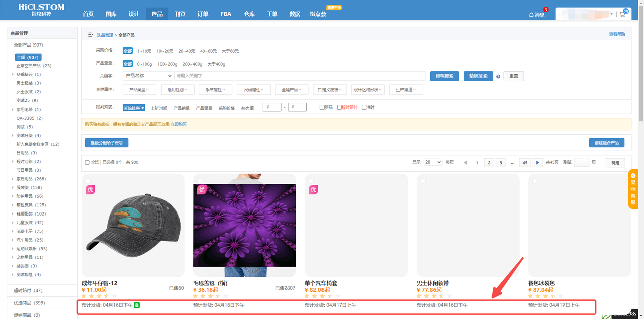Collapse sidebar using menu icon beside 选品管理
This screenshot has height=319, width=644.
(91, 35)
